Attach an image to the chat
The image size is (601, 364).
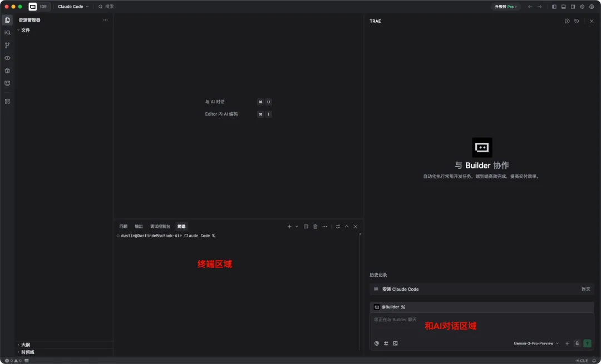tap(396, 343)
